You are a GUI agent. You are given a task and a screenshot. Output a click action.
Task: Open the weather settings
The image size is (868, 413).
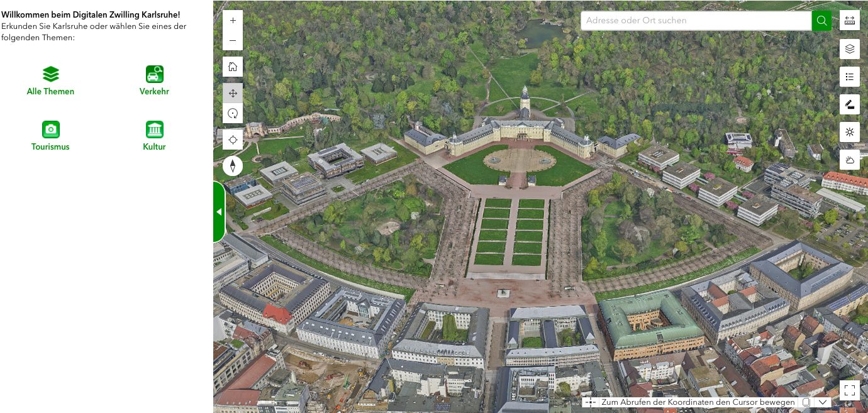(x=849, y=160)
